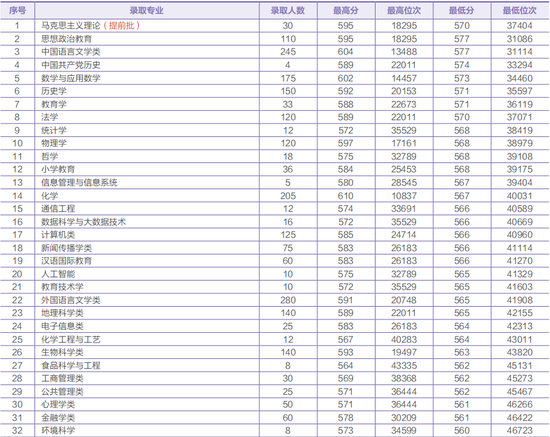Select lowest rank value 43820
550x437 pixels.
pos(519,352)
